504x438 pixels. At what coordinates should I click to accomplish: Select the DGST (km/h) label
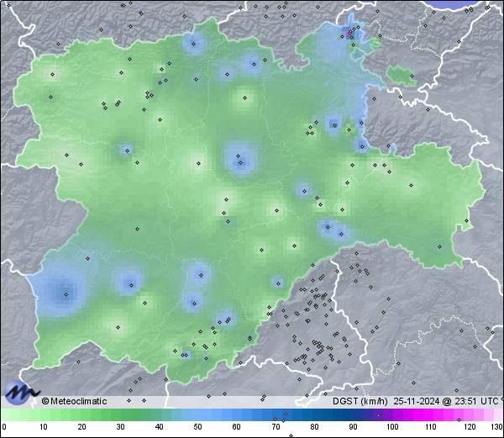(x=360, y=401)
